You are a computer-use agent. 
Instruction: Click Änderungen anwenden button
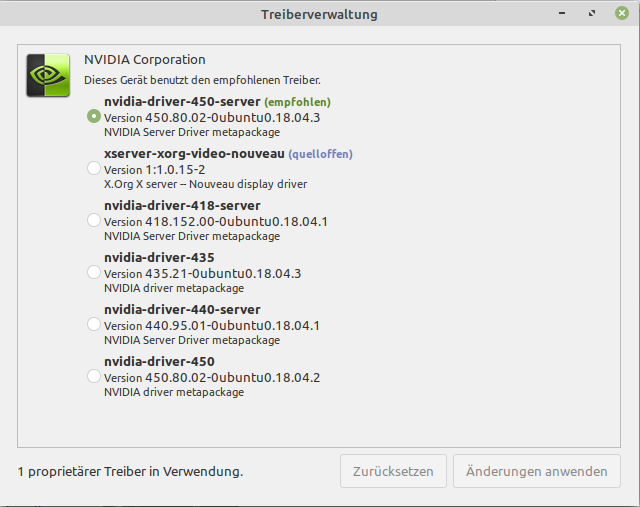pos(537,471)
